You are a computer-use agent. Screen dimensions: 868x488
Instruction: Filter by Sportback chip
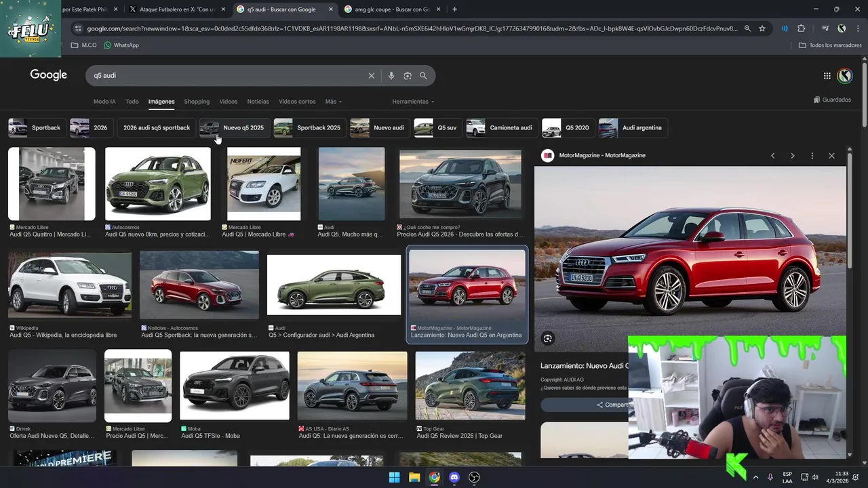pyautogui.click(x=37, y=127)
